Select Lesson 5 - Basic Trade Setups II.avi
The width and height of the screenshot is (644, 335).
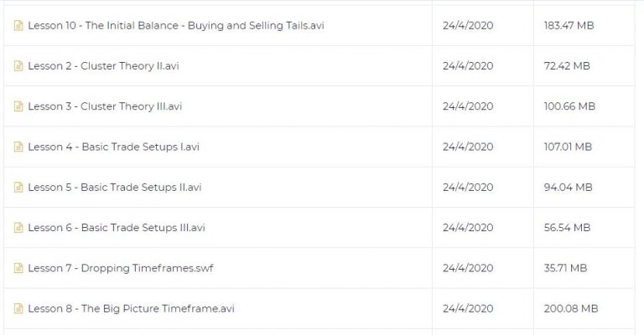pos(115,188)
